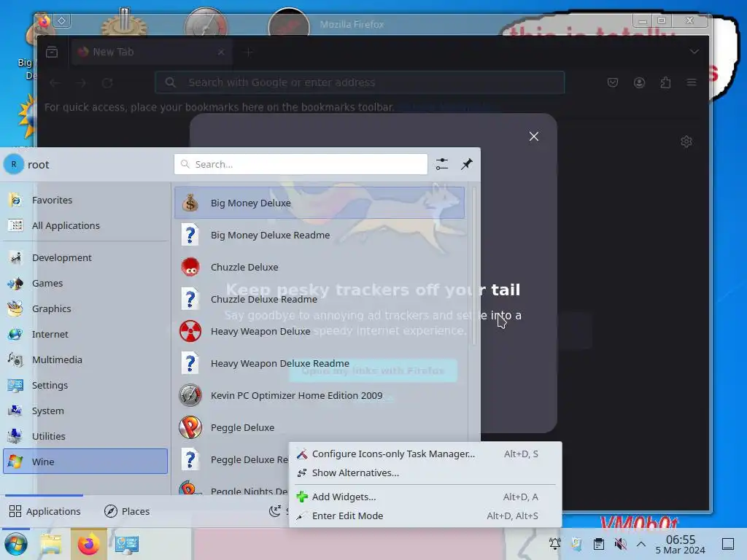The width and height of the screenshot is (747, 560).
Task: Click Firefox address bar search field
Action: (x=360, y=82)
